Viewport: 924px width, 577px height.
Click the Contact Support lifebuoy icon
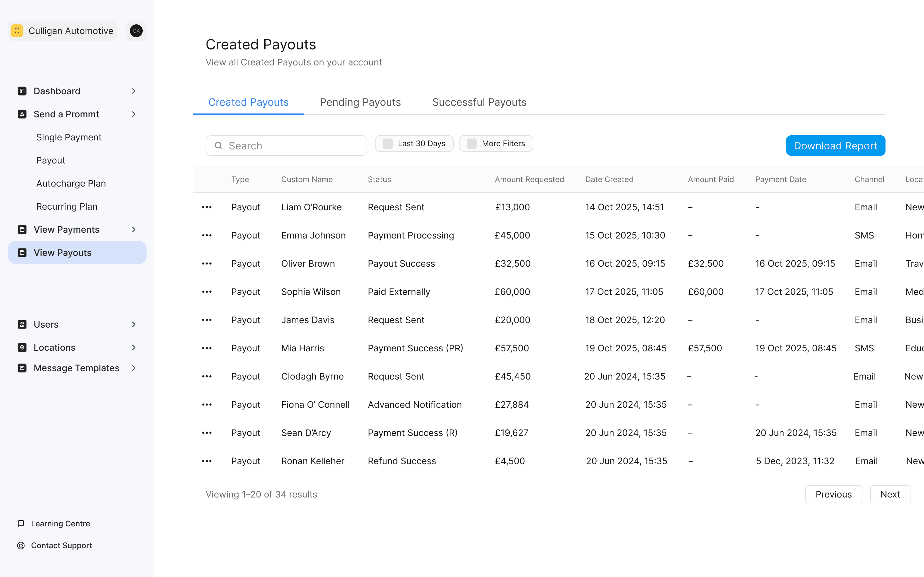pyautogui.click(x=21, y=545)
